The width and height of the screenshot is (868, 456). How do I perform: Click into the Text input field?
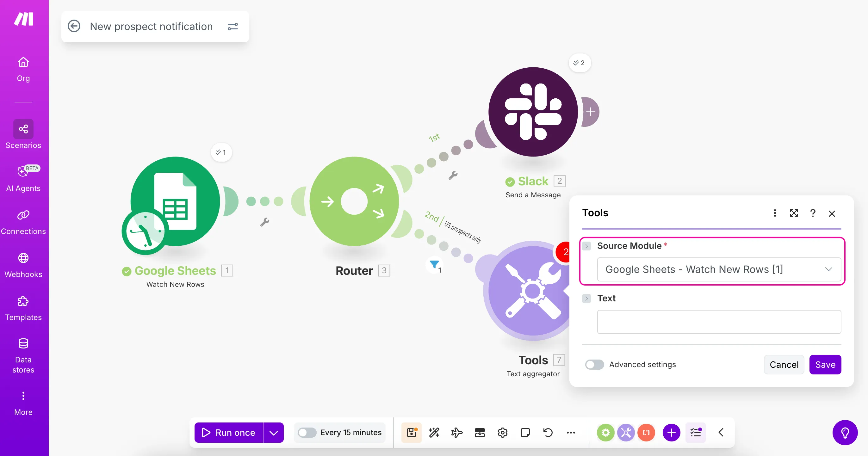[719, 322]
